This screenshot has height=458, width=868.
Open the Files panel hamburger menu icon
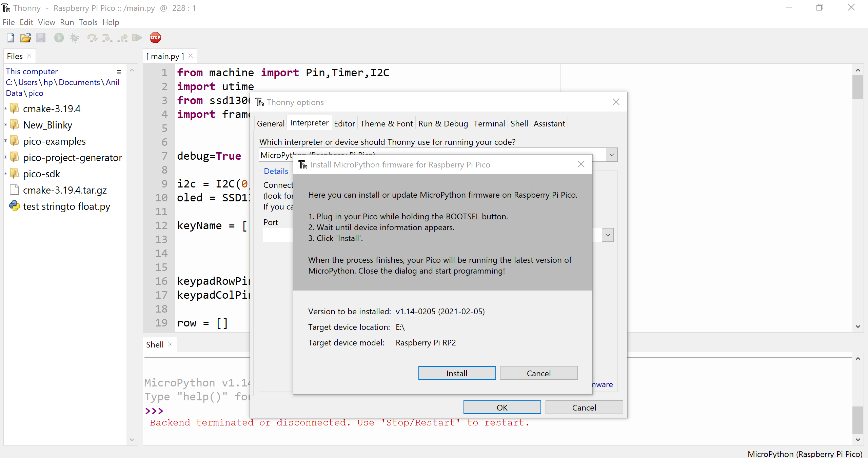pyautogui.click(x=119, y=72)
